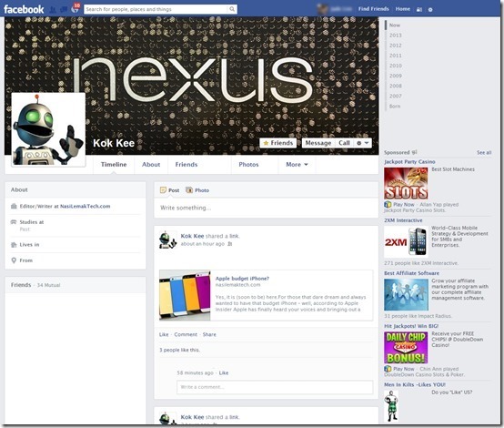Click location pin icon beside From
Viewport: 504px width, 428px height.
[x=14, y=260]
